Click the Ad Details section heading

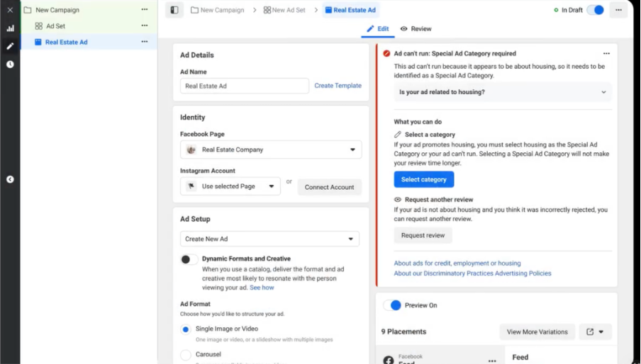click(x=196, y=55)
